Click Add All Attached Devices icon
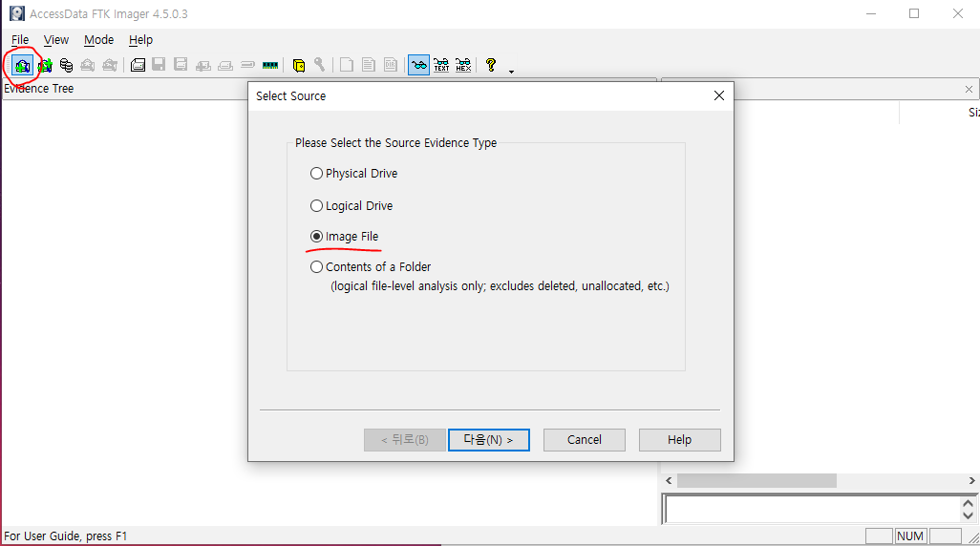This screenshot has height=546, width=980. coord(45,65)
